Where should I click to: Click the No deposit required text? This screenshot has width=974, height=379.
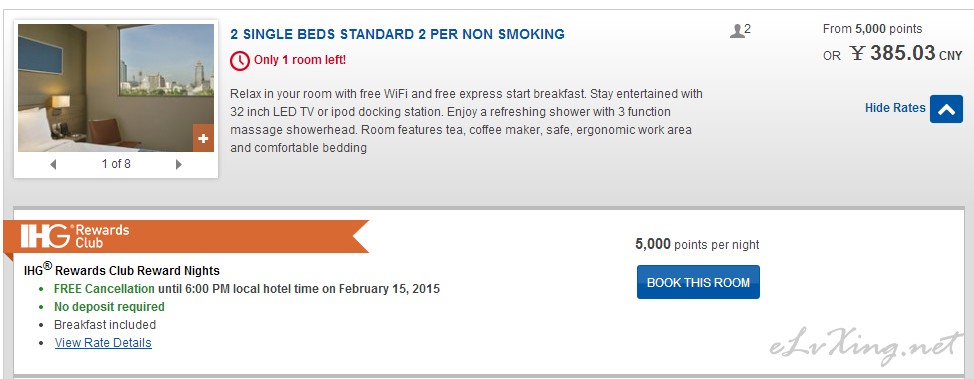pyautogui.click(x=109, y=306)
